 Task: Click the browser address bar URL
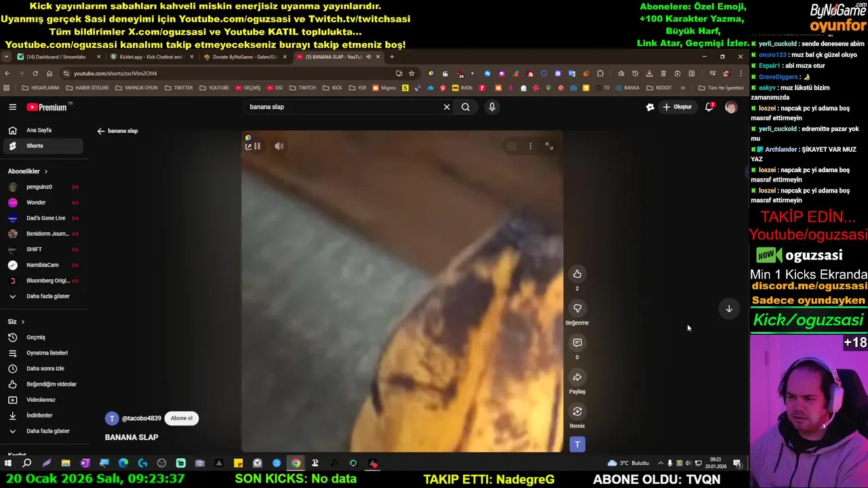pyautogui.click(x=115, y=73)
